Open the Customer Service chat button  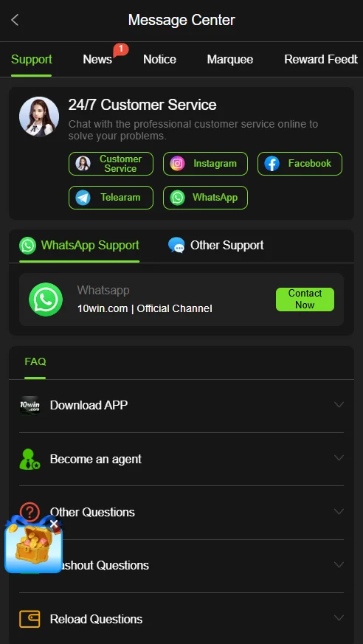point(111,164)
